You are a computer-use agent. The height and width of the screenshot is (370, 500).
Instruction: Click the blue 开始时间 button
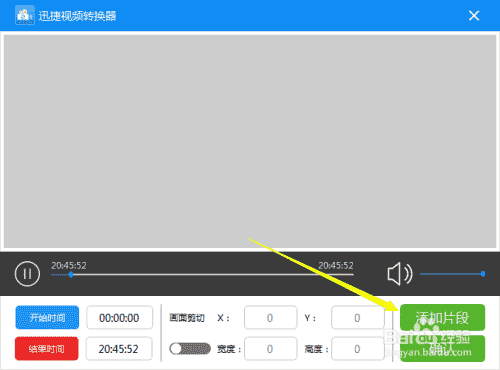click(x=47, y=317)
